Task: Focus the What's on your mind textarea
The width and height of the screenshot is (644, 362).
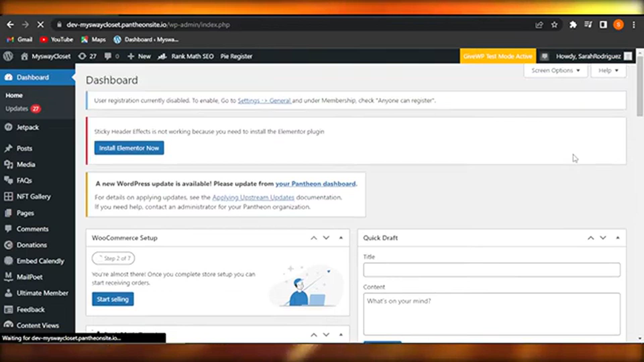Action: click(492, 314)
